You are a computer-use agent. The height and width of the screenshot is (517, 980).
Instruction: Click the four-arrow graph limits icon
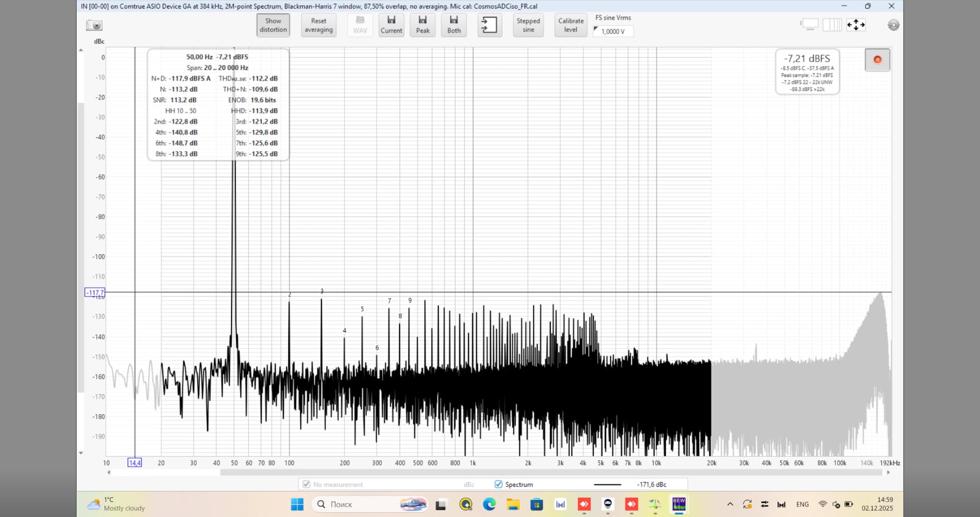click(x=856, y=24)
